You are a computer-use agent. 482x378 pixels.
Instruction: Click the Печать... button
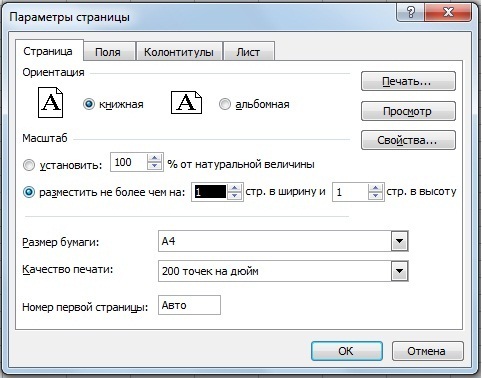pyautogui.click(x=408, y=81)
